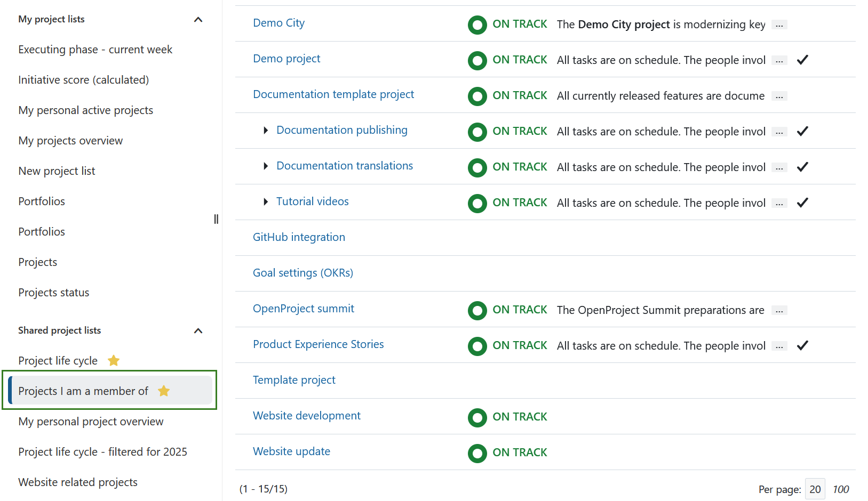Click the ON TRACK icon for Website update
This screenshot has width=868, height=501.
pos(477,453)
